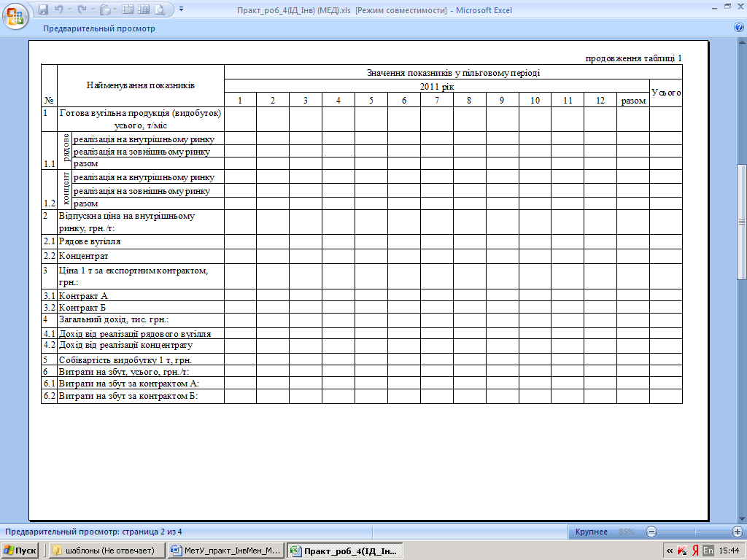This screenshot has height=560, width=747.
Task: Click the blue Help question mark icon
Action: click(739, 28)
